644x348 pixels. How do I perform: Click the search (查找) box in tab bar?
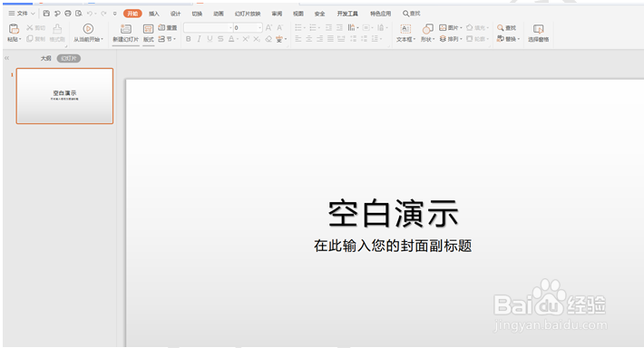tap(412, 14)
